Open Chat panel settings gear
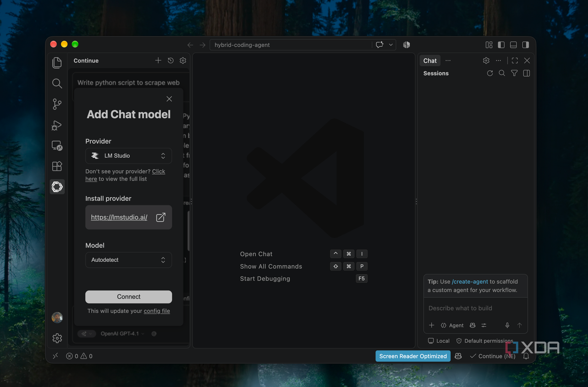Viewport: 588px width, 387px height. [x=486, y=61]
